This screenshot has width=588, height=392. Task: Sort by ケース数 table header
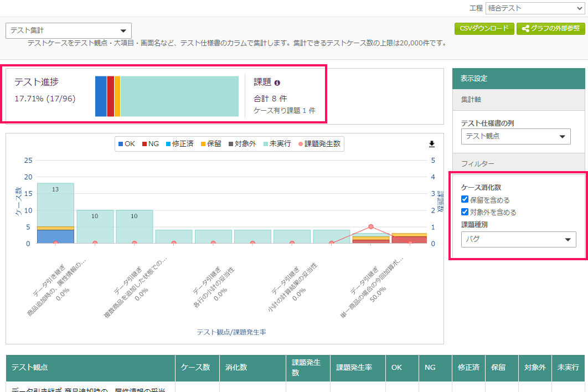197,368
